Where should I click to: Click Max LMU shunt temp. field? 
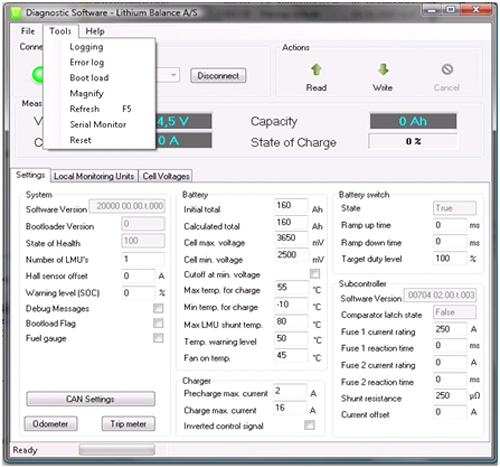[x=291, y=321]
